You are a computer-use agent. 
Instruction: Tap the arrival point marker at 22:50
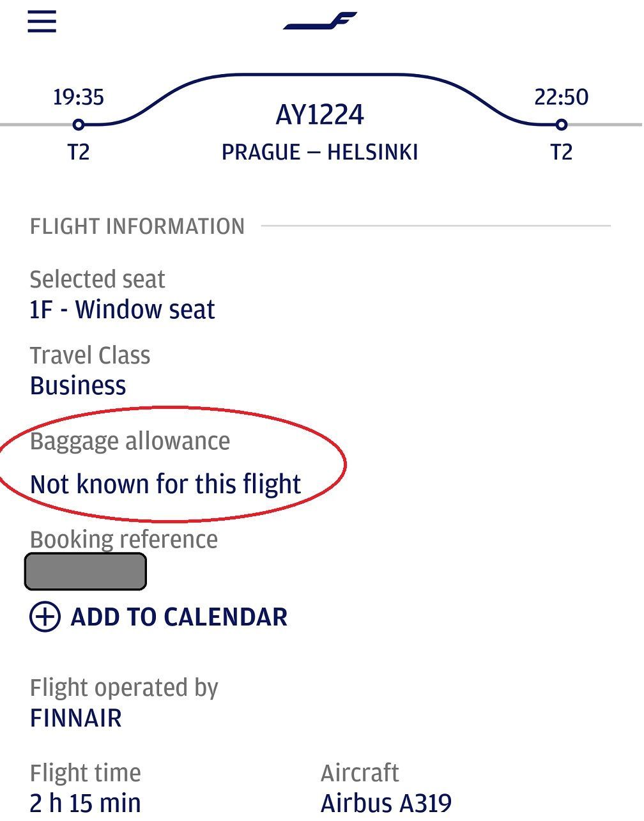(x=561, y=125)
